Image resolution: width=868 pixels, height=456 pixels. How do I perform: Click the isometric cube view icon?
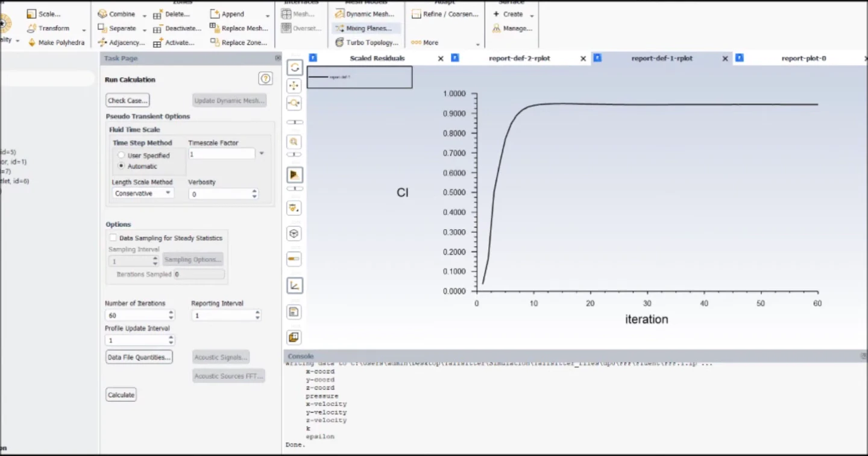[295, 233]
